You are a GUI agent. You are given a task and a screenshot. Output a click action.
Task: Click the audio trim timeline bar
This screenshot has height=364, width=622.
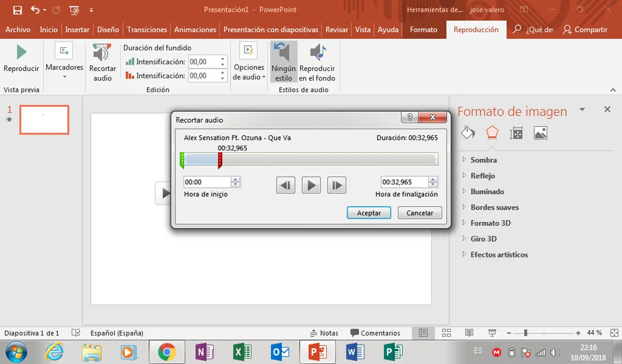(x=309, y=159)
